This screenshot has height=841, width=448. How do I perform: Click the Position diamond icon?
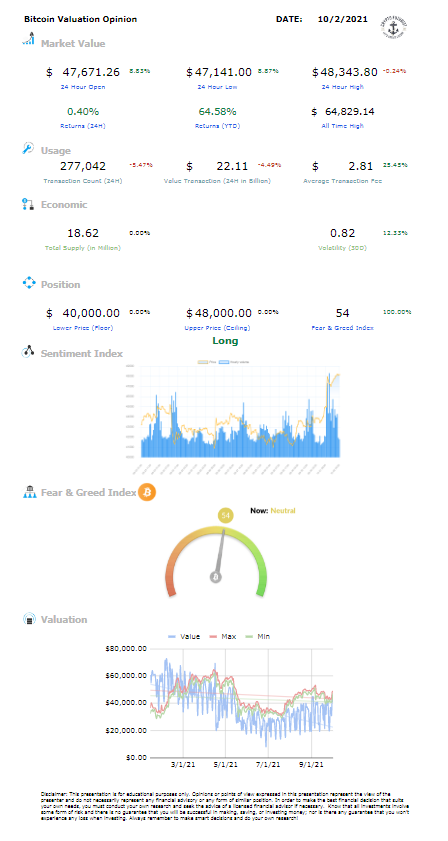tap(28, 283)
